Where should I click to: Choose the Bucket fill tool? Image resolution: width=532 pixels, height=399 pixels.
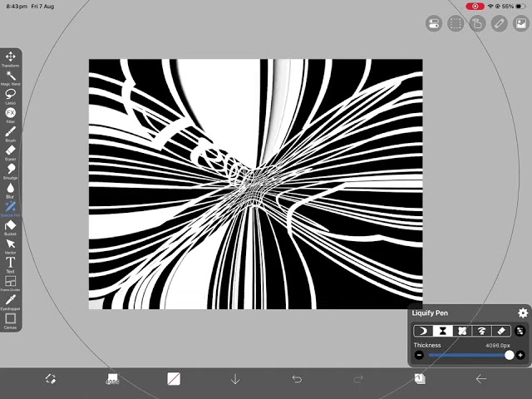[x=11, y=228]
